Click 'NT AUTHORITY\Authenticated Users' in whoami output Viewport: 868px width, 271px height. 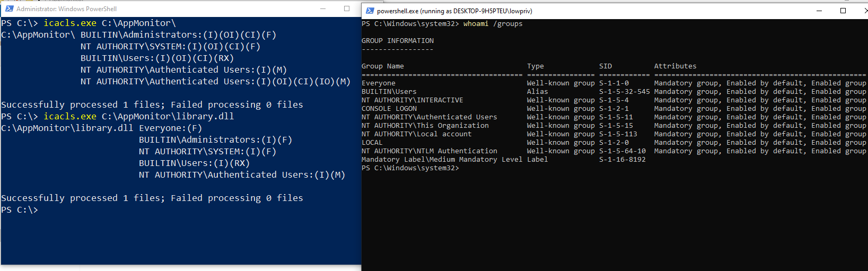point(429,117)
